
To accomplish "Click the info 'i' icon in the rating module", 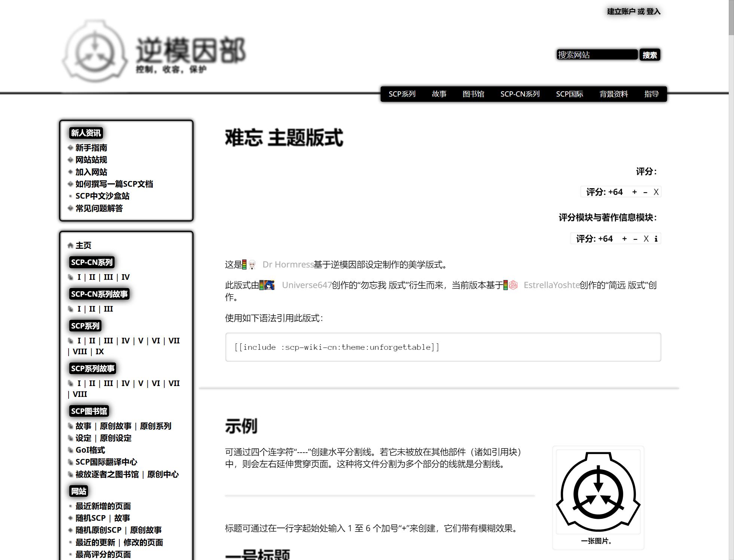I will click(x=656, y=239).
